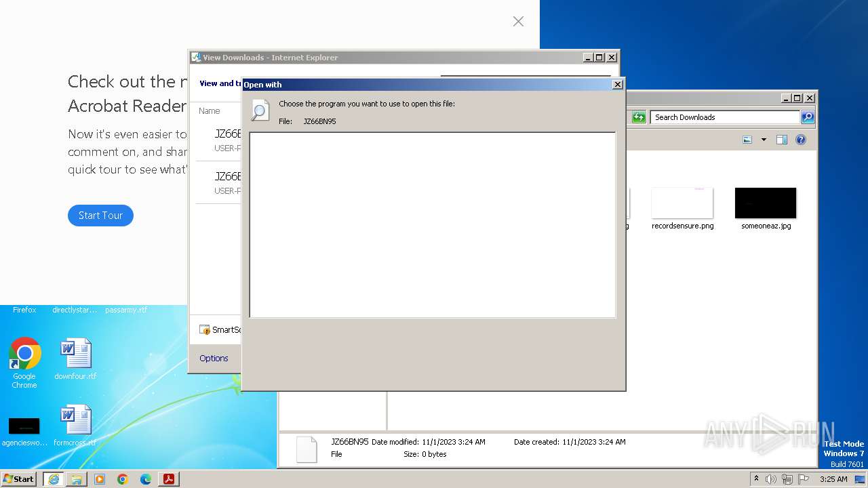The image size is (868, 488).
Task: Click the JZ66BN95 file icon in details pane
Action: (307, 449)
